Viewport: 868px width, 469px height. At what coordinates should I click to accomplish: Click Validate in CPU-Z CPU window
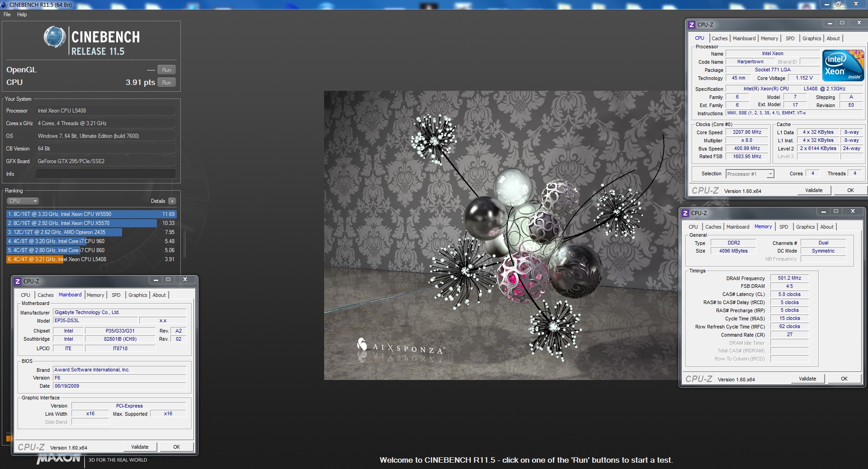pos(814,190)
